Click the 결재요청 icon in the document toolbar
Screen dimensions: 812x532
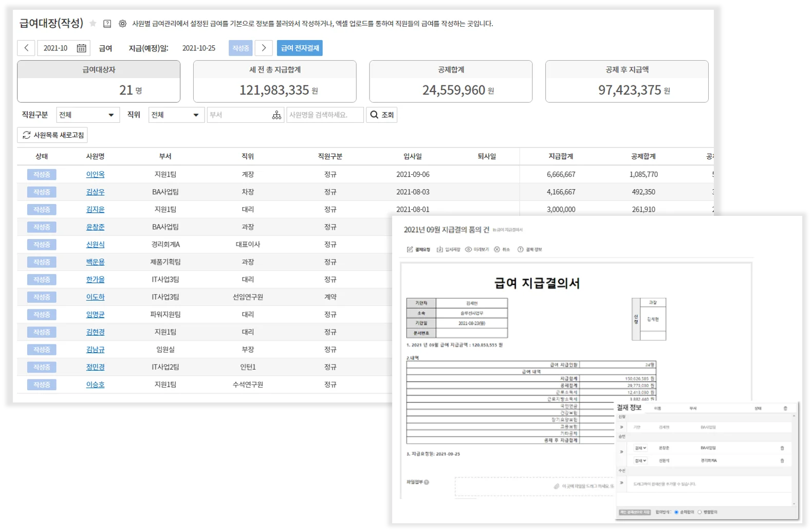point(410,249)
